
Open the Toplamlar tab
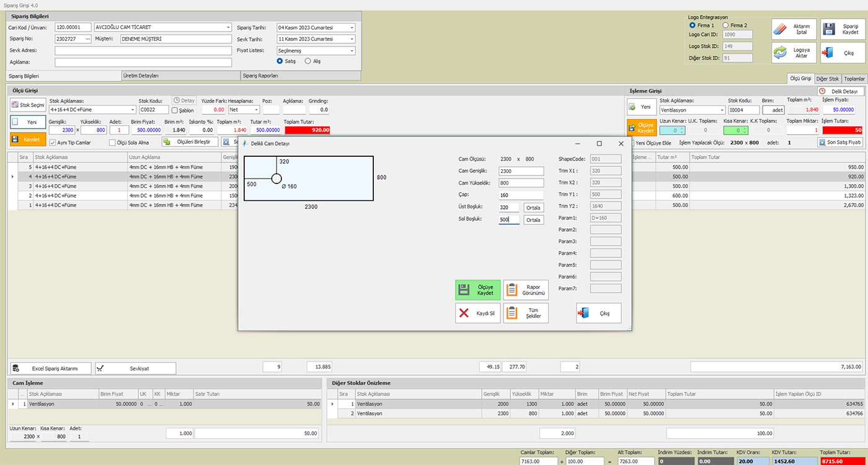(854, 79)
